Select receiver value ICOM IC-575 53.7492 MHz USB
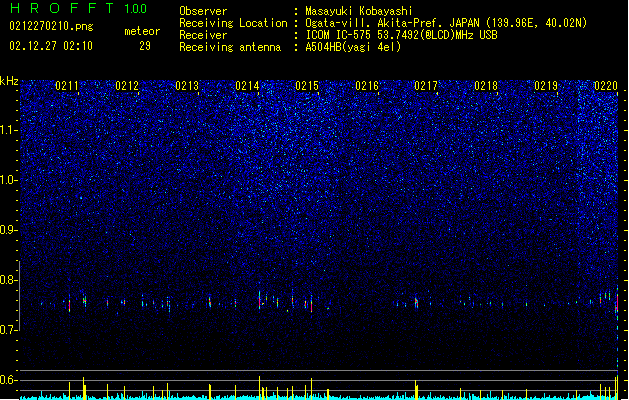The height and width of the screenshot is (400, 629). [x=401, y=35]
